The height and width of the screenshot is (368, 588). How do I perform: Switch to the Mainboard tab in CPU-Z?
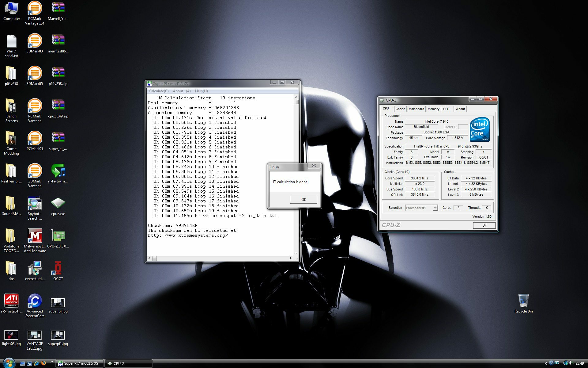click(416, 109)
